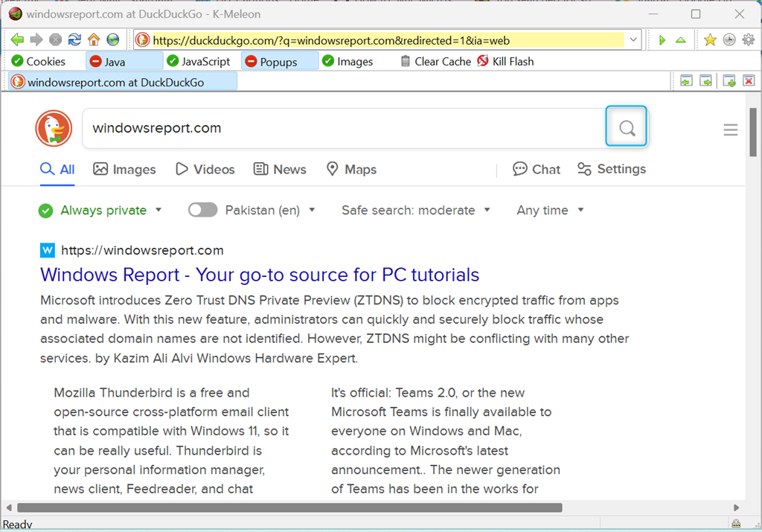The width and height of the screenshot is (762, 532).
Task: Click the Mozilla Thunderbird sub-result text
Action: [171, 440]
